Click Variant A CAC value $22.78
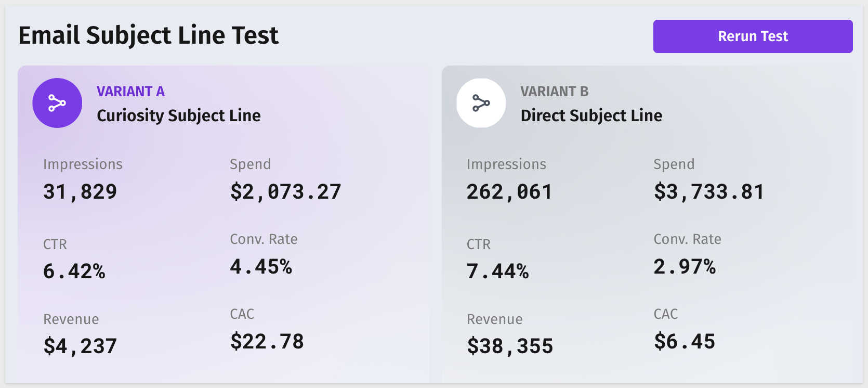The image size is (868, 388). tap(267, 342)
